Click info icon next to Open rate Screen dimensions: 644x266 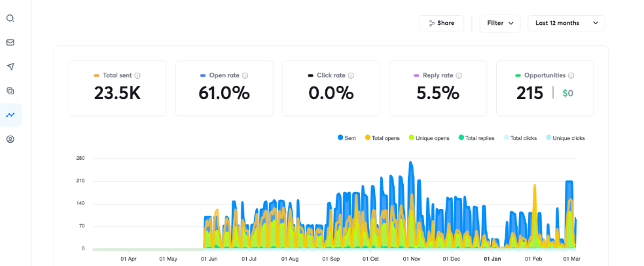pos(245,75)
